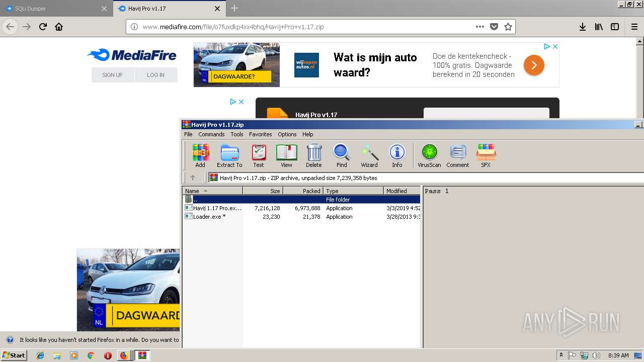
Task: Click MediaFire SIGN UP button
Action: (x=113, y=75)
